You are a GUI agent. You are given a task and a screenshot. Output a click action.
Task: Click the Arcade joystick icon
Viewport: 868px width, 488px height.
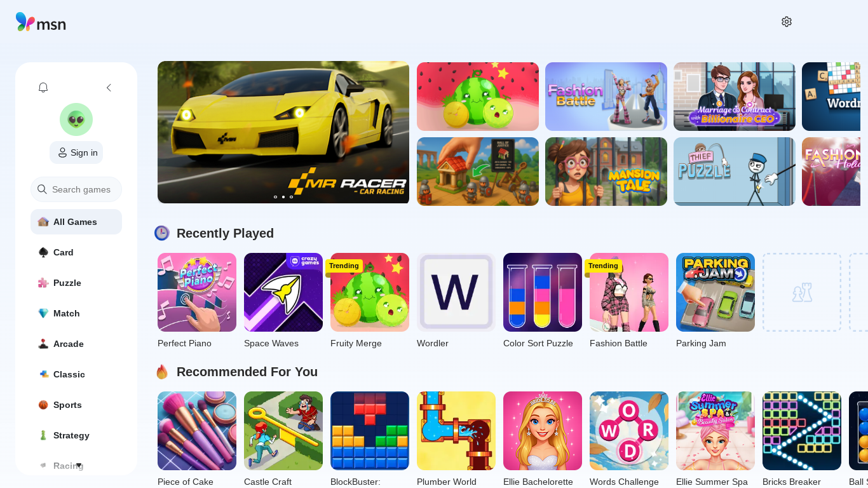(43, 344)
